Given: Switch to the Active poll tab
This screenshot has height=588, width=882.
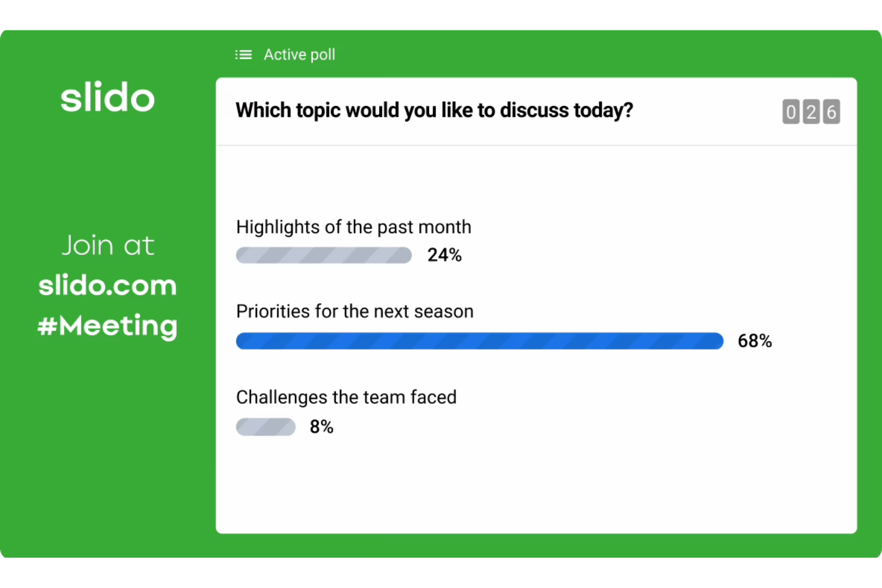Looking at the screenshot, I should (300, 54).
